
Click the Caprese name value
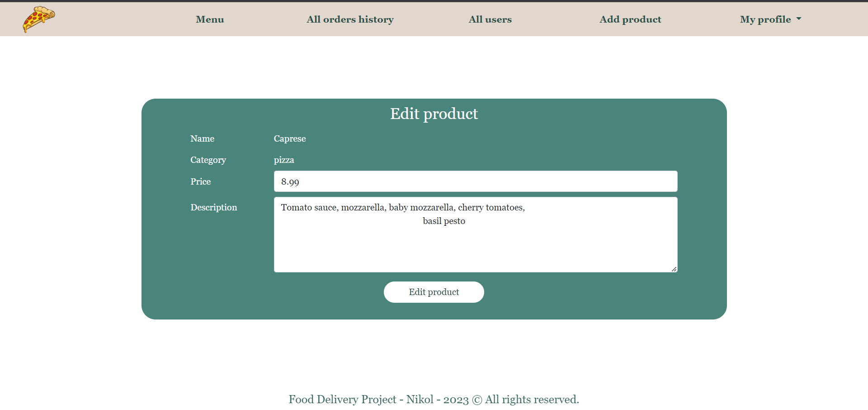(x=290, y=139)
